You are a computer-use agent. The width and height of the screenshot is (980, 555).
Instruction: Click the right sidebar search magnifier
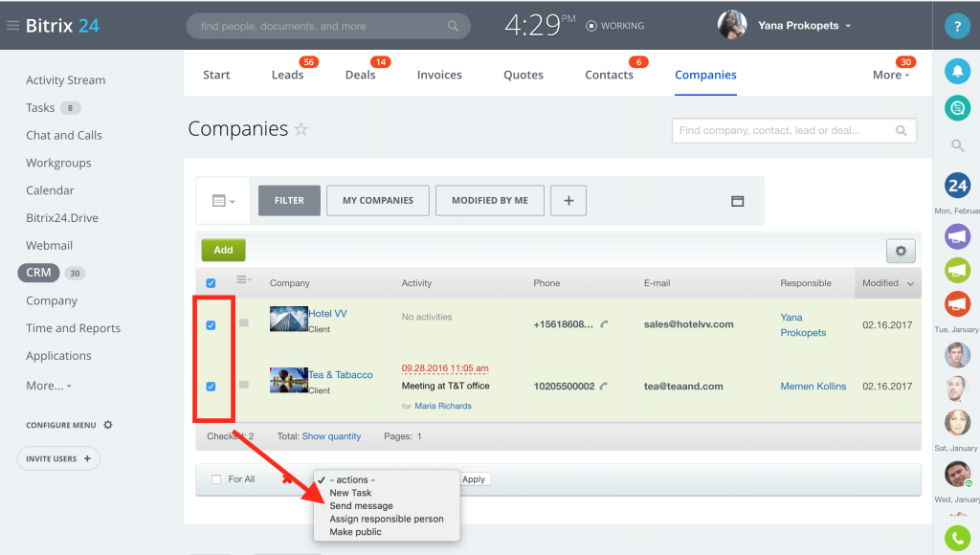click(957, 145)
